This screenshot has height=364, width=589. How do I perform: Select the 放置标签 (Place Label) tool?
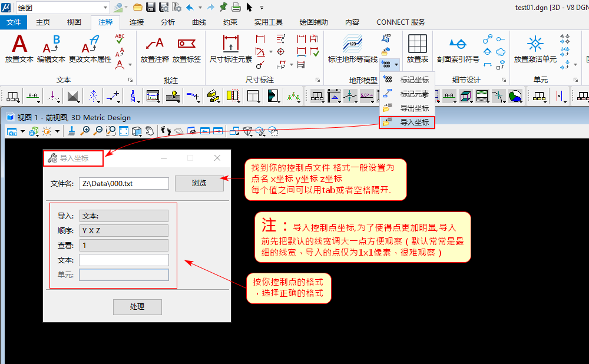tap(187, 48)
